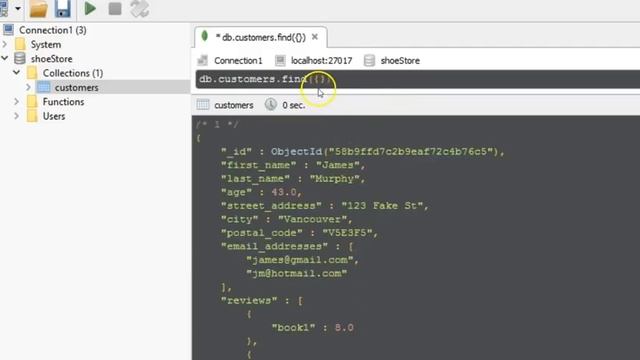Select the Users folder

[x=53, y=116]
